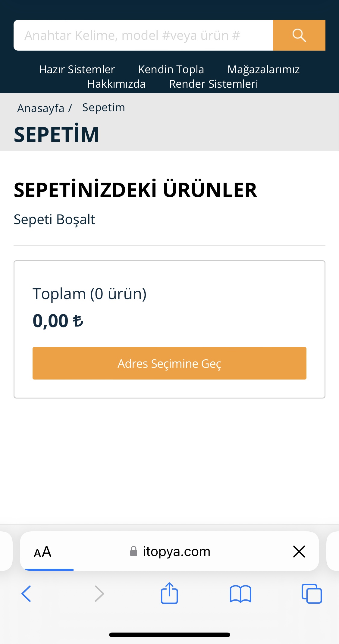Show open tabs overview icon
339x644 pixels.
[x=312, y=593]
